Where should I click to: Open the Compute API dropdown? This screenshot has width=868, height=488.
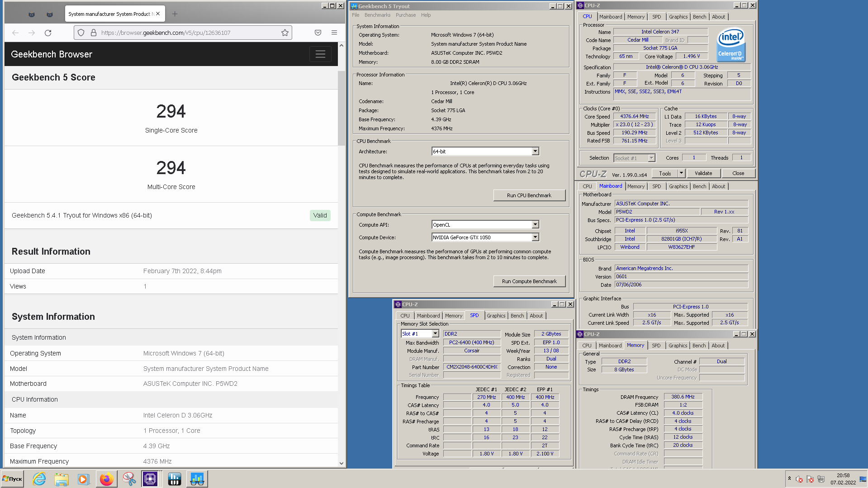(535, 225)
